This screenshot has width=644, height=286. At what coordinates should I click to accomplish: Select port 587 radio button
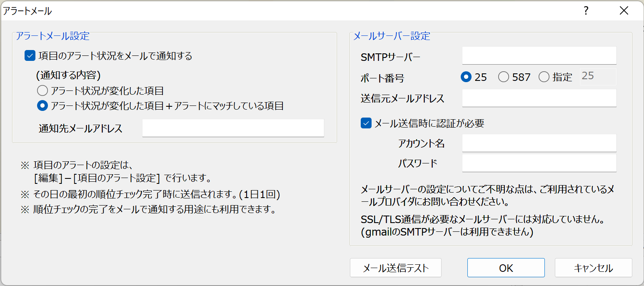[504, 77]
